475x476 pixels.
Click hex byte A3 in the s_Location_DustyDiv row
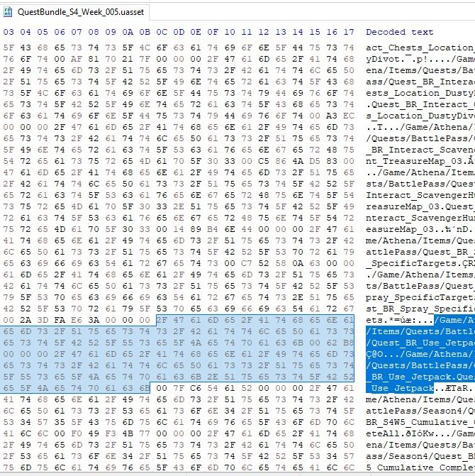point(332,116)
